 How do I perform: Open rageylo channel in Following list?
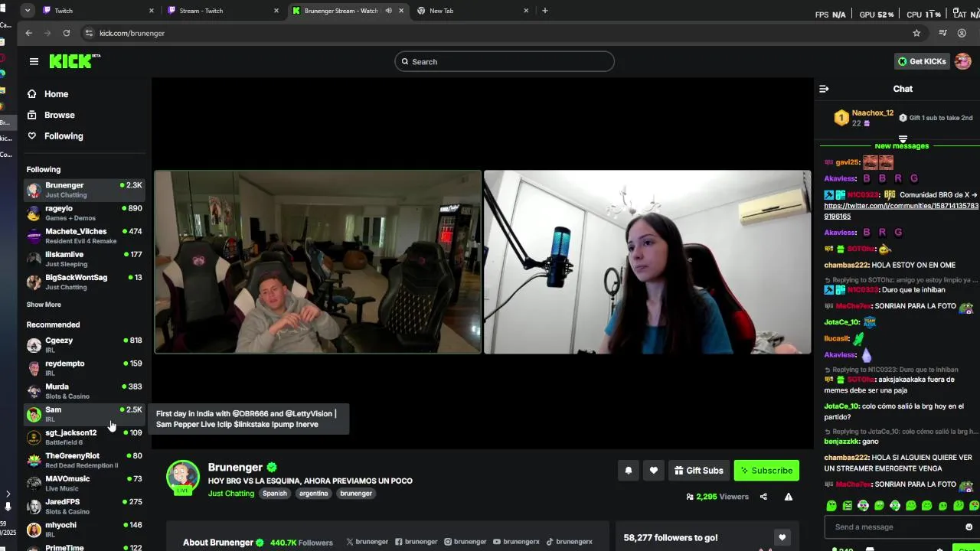tap(84, 213)
